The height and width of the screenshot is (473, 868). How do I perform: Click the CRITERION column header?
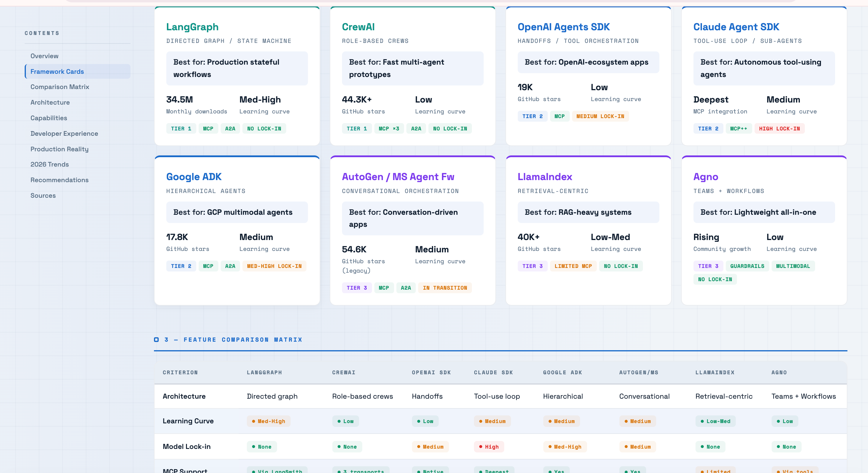coord(180,372)
